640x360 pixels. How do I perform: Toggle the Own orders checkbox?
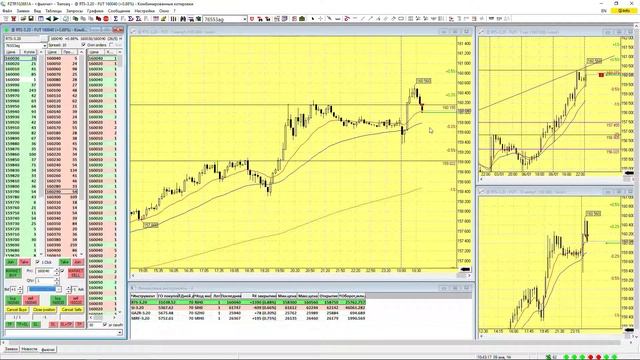(x=84, y=45)
